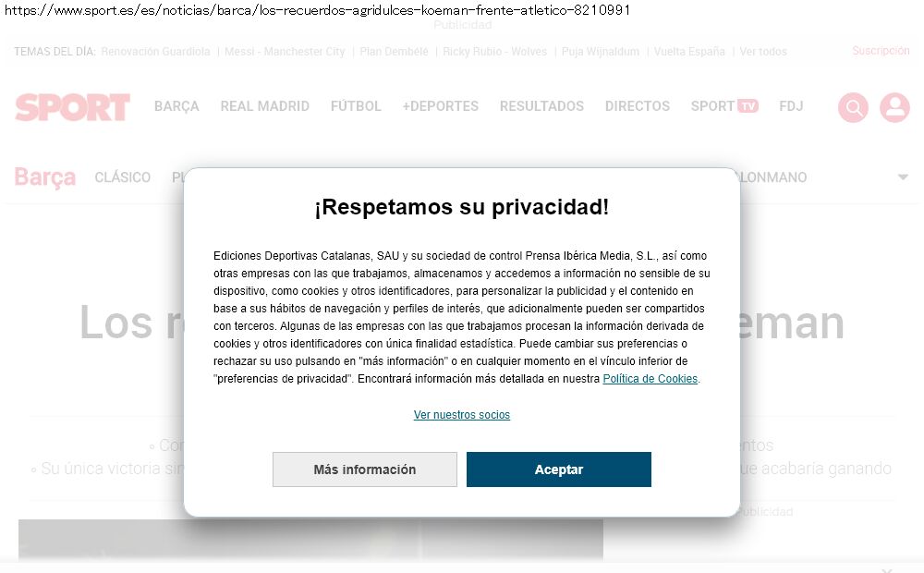The width and height of the screenshot is (924, 573).
Task: Open the search magnifier icon
Action: coord(853,107)
